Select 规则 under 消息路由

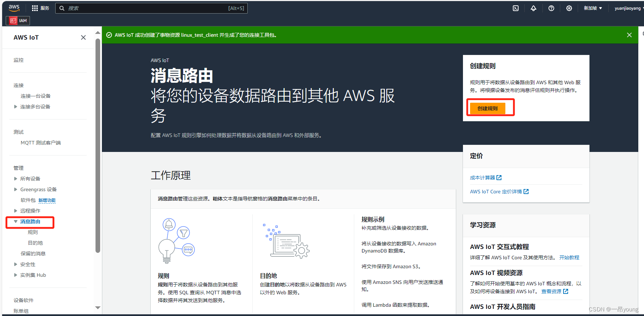click(33, 232)
